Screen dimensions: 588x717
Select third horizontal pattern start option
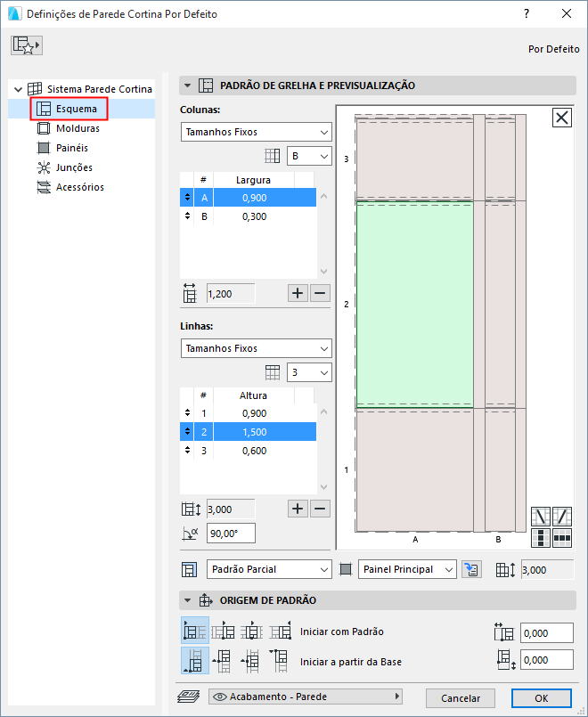point(252,631)
